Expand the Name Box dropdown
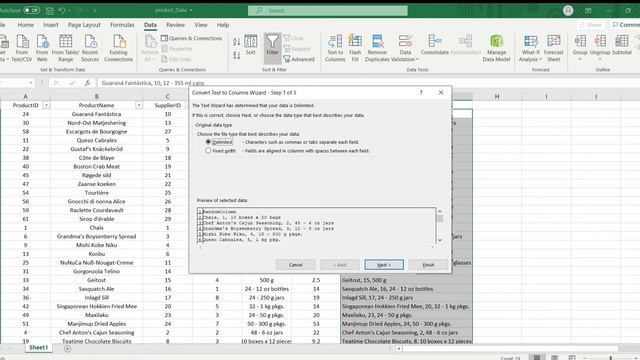640x360 pixels. coord(31,83)
